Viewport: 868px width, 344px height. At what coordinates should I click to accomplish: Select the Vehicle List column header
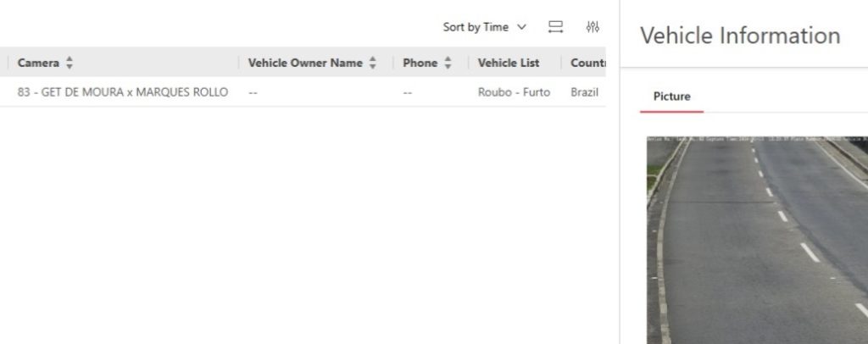pos(509,63)
